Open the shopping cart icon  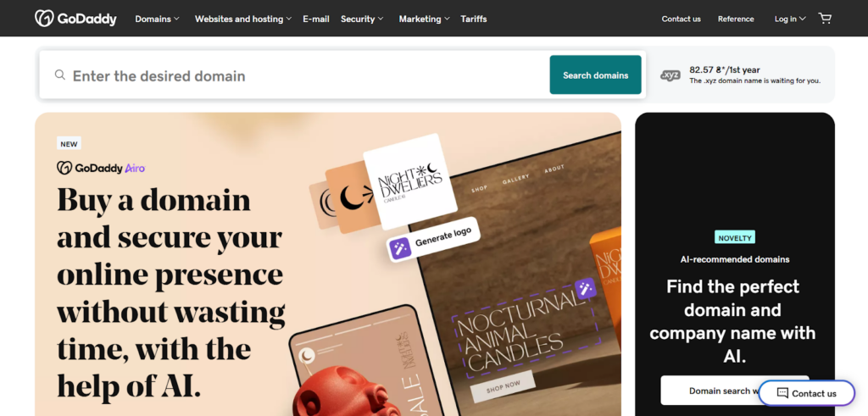pyautogui.click(x=825, y=19)
